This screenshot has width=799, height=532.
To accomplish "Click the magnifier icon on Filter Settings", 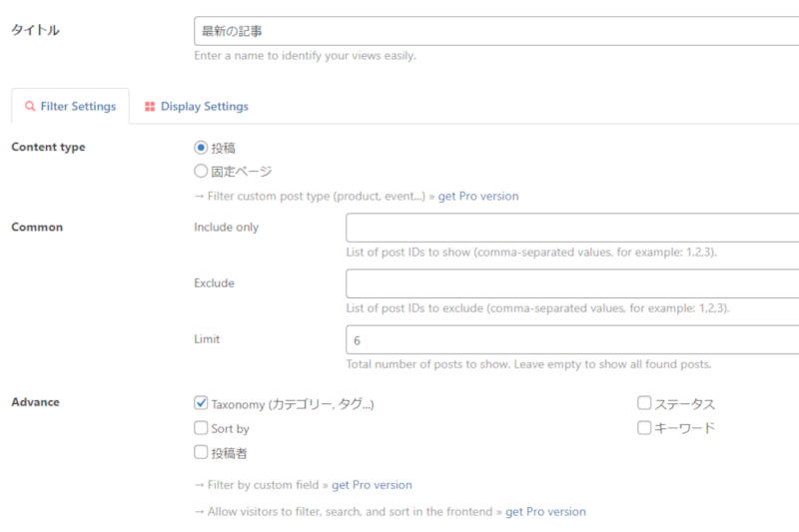I will (x=30, y=107).
